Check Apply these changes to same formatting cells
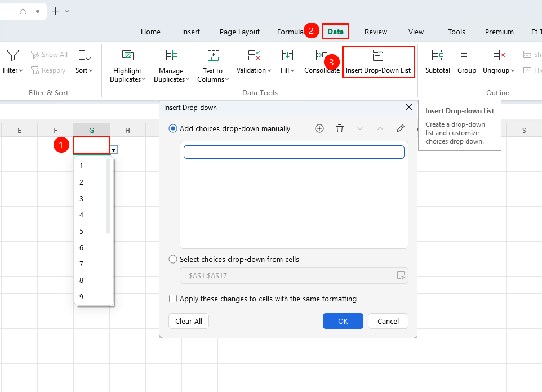 pyautogui.click(x=173, y=299)
